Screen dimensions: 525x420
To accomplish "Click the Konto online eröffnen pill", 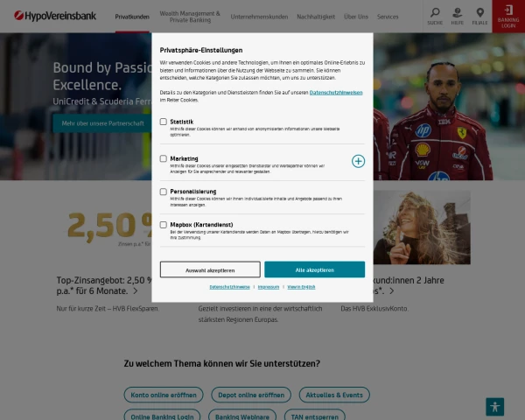I will (164, 395).
